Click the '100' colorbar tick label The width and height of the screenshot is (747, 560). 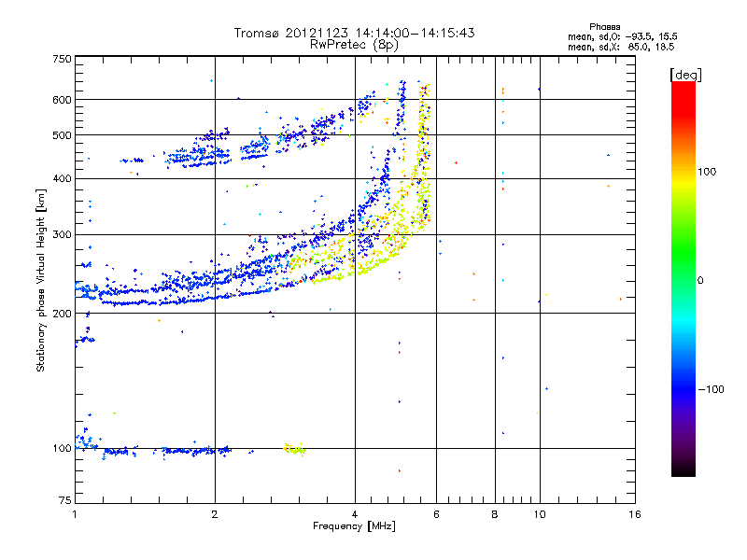click(x=707, y=172)
